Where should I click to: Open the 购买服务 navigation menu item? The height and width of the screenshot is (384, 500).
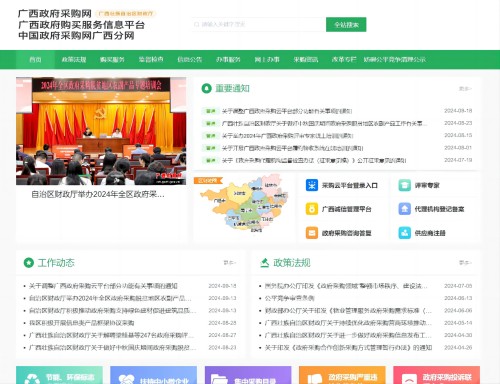(112, 60)
